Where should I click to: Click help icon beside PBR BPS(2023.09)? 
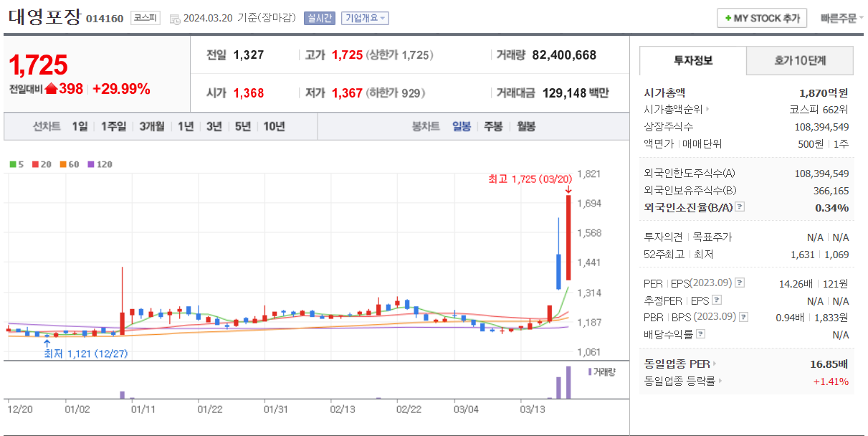pyautogui.click(x=743, y=318)
